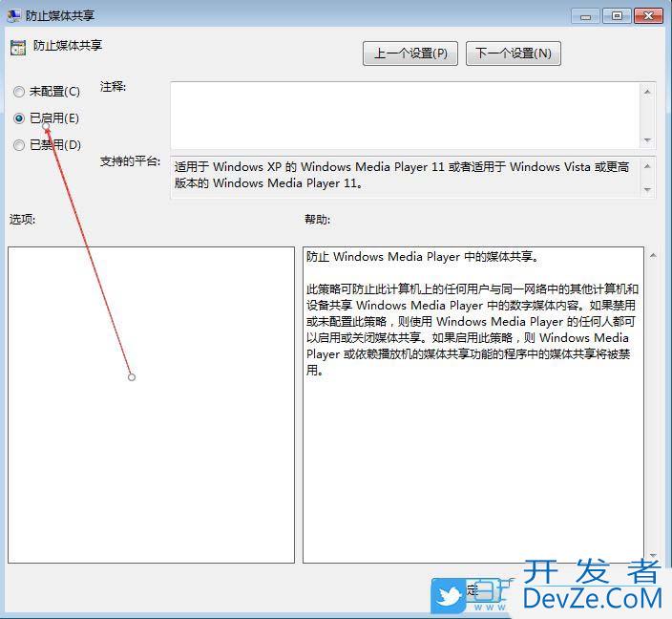Click the 注释: label

114,87
